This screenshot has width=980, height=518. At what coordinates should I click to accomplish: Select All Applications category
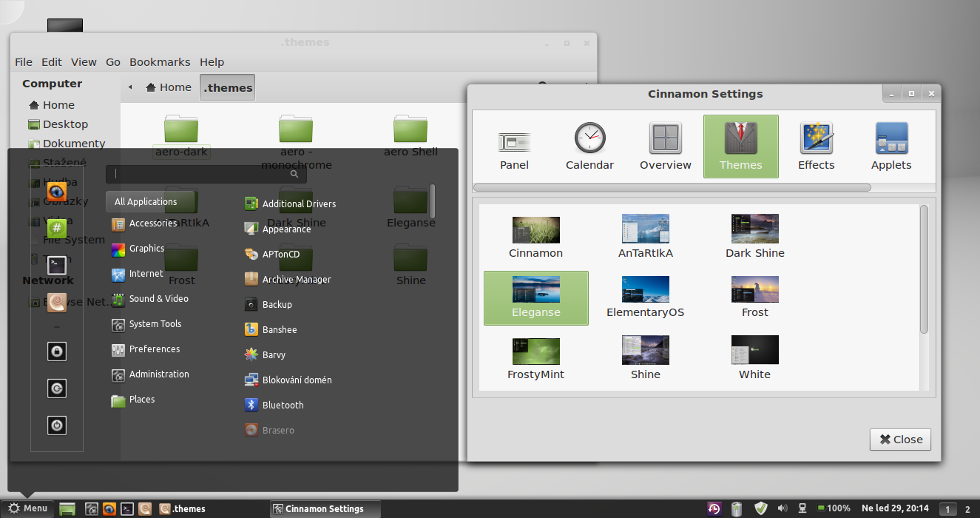150,201
